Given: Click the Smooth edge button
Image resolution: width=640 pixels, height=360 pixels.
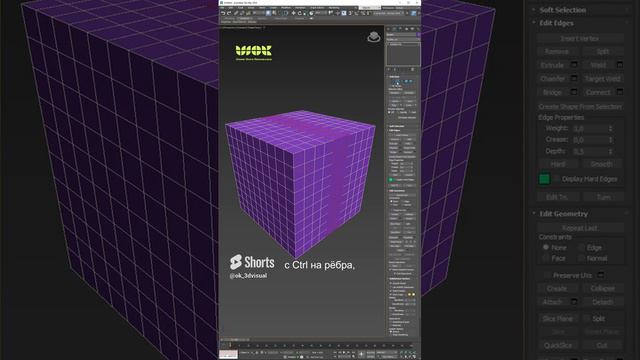Looking at the screenshot, I should [603, 164].
